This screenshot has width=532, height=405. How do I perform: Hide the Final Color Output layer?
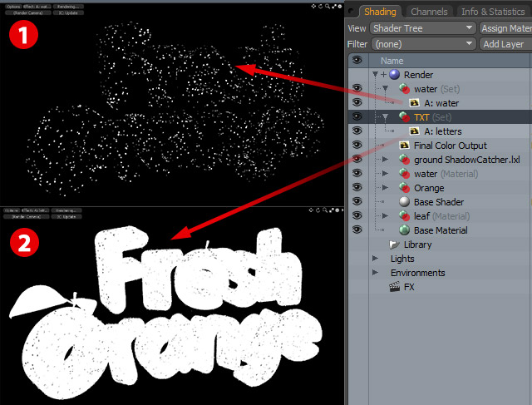(x=357, y=145)
